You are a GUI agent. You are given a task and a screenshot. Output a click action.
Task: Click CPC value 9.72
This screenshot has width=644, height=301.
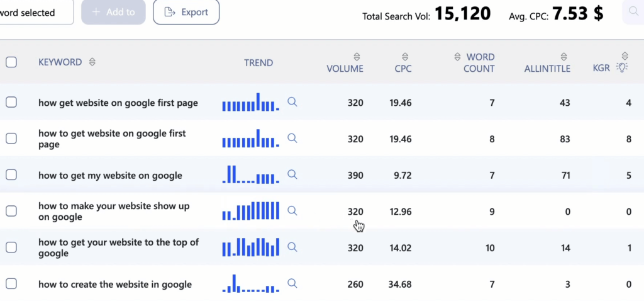click(402, 176)
